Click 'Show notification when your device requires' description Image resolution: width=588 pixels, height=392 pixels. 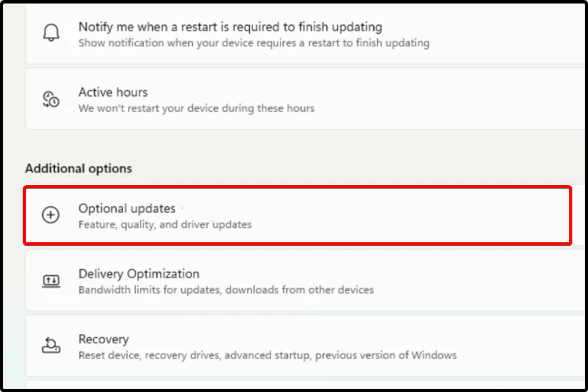click(253, 43)
